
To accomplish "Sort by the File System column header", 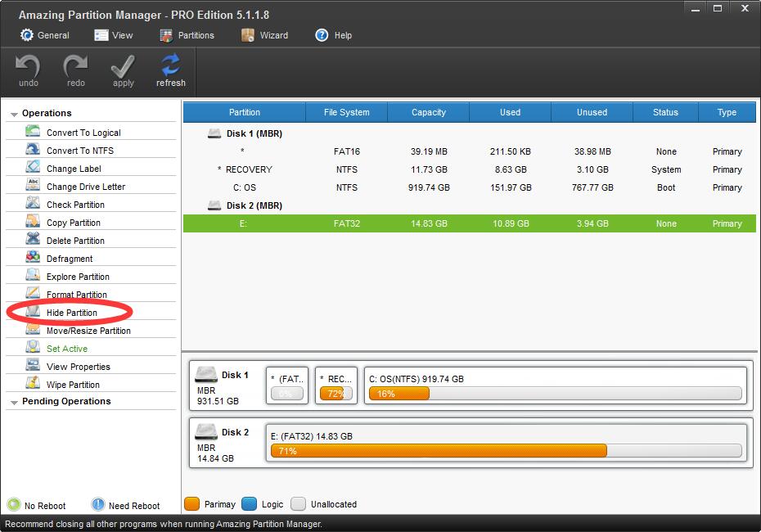I will (x=346, y=112).
